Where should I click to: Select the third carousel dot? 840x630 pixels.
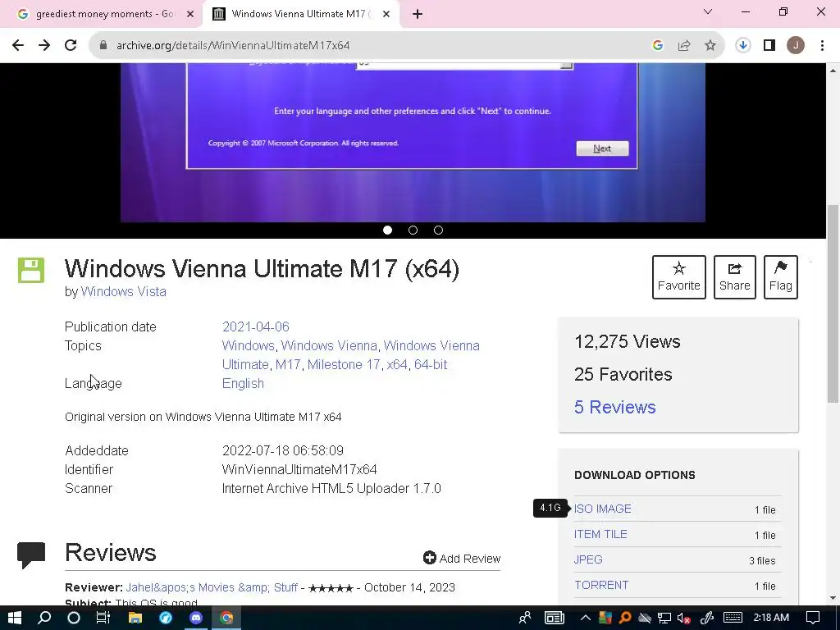coord(438,231)
